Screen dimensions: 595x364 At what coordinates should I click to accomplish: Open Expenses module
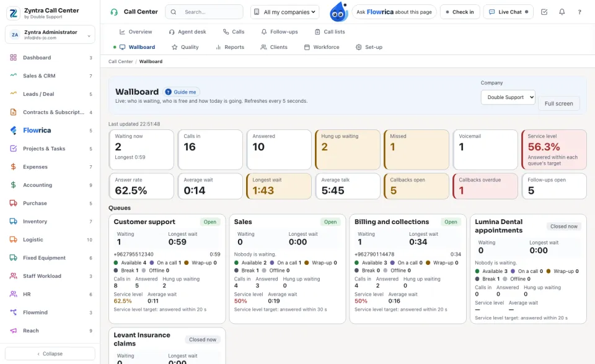point(50,167)
